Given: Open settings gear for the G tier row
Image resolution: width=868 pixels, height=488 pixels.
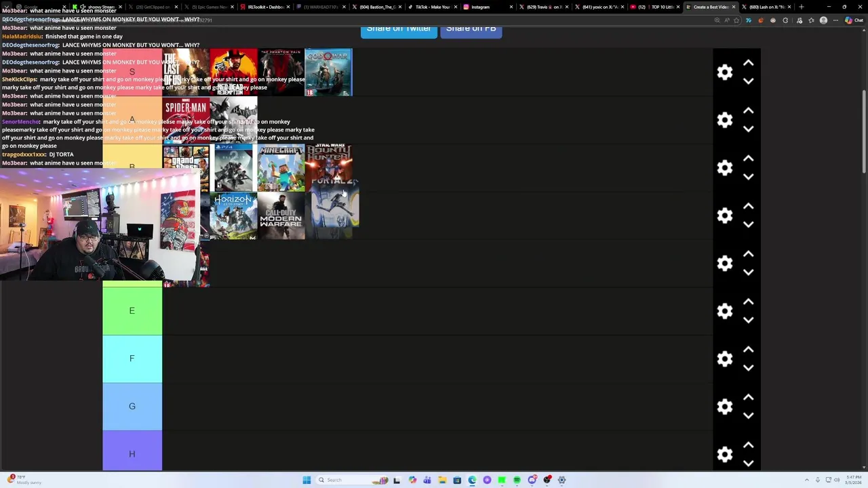Looking at the screenshot, I should (x=725, y=407).
